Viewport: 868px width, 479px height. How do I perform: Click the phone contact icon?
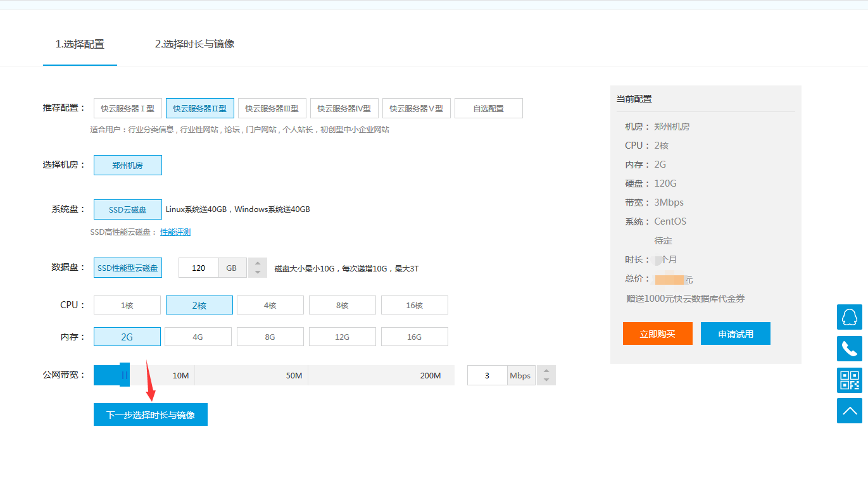(x=849, y=349)
